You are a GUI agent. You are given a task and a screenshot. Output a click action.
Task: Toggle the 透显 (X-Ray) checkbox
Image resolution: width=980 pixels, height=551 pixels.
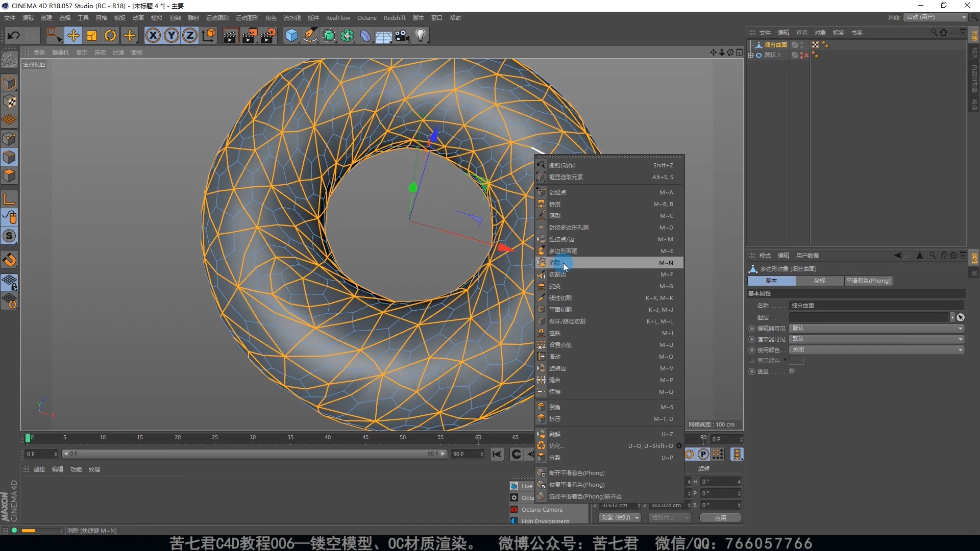[x=792, y=371]
